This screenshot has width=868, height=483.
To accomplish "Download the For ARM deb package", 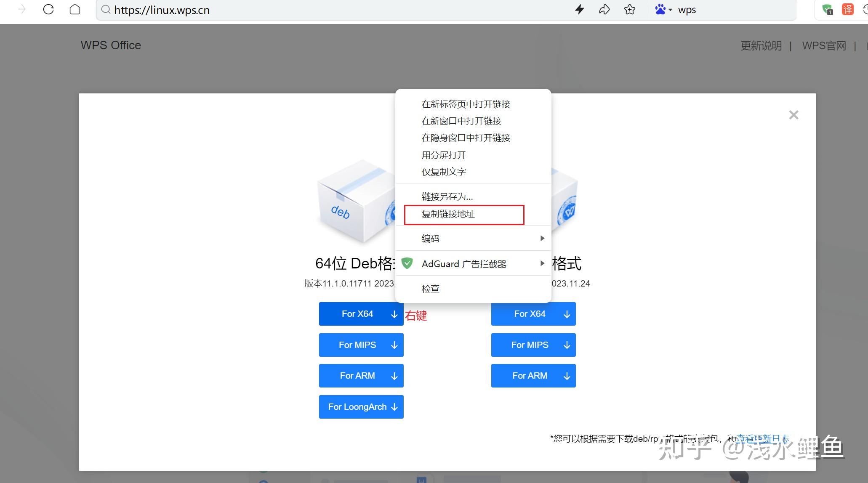I will [x=361, y=375].
